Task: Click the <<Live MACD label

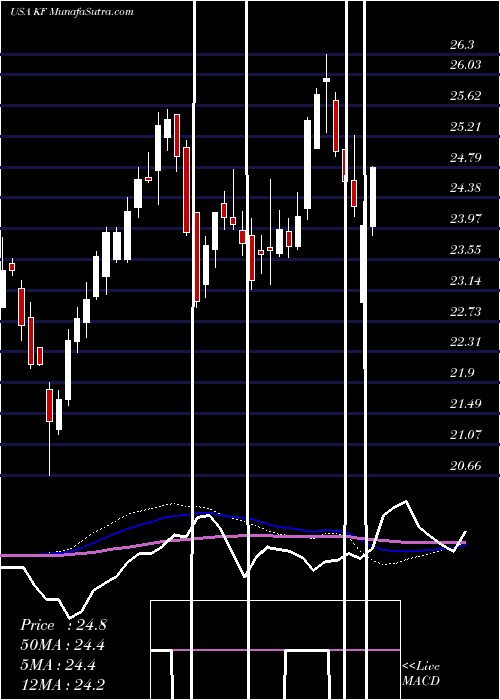Action: pyautogui.click(x=421, y=674)
